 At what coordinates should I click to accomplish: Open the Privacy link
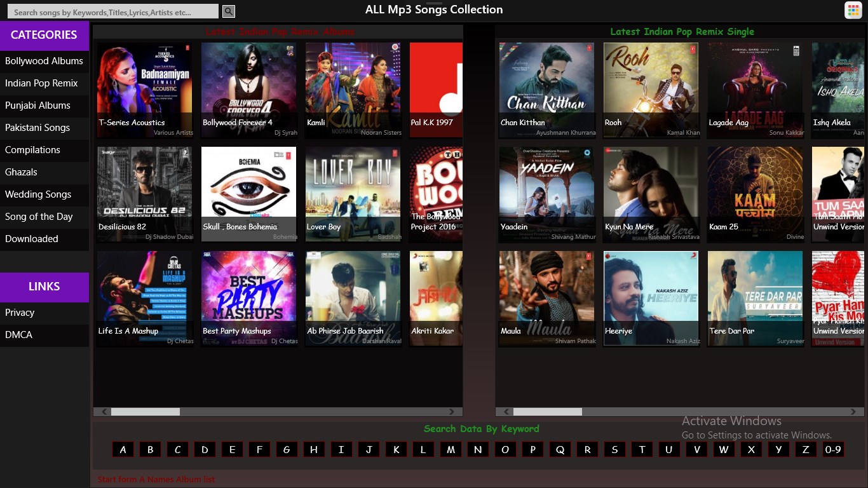44,313
